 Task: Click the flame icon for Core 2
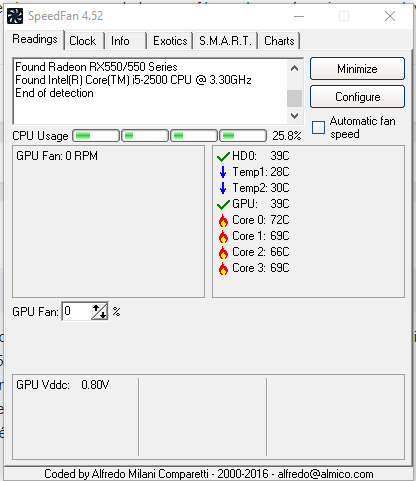[x=223, y=252]
